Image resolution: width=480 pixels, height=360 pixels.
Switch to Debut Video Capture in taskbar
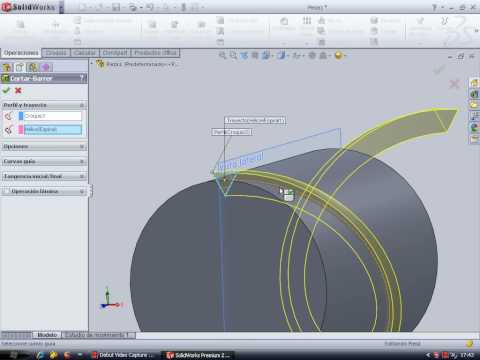pyautogui.click(x=124, y=355)
